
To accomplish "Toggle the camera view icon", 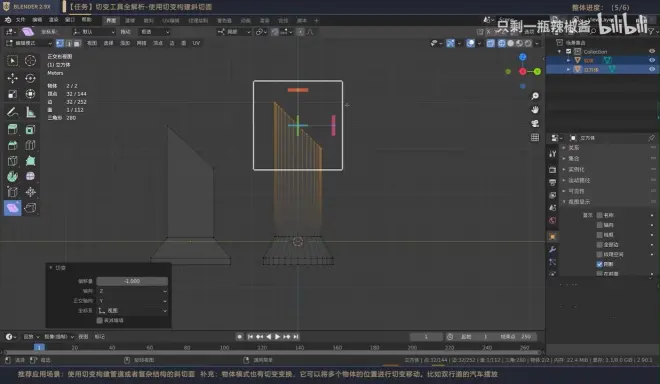I will coord(535,124).
